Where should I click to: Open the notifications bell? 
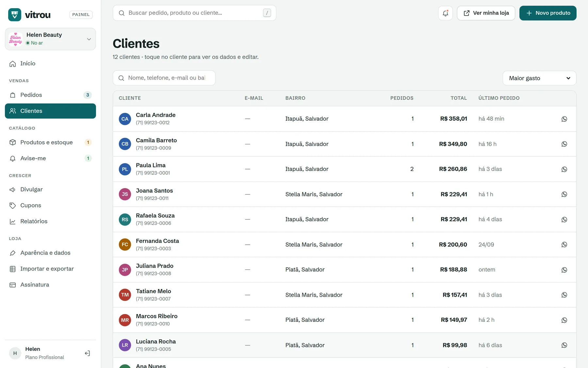[445, 13]
